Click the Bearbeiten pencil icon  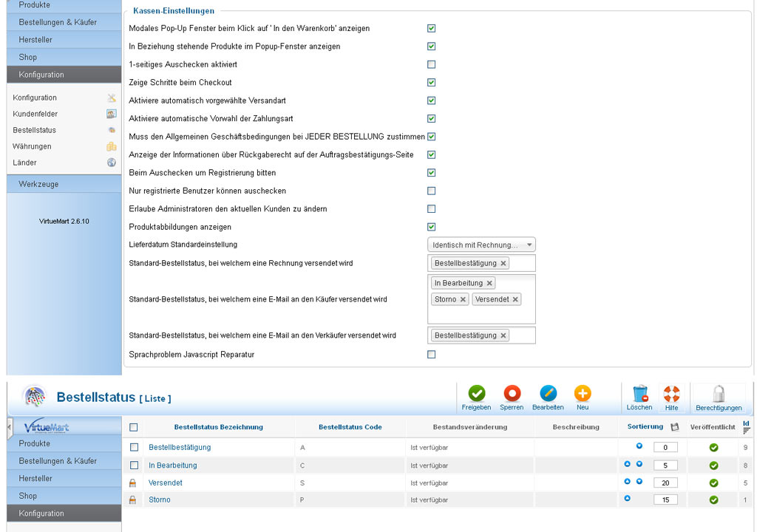(x=548, y=395)
